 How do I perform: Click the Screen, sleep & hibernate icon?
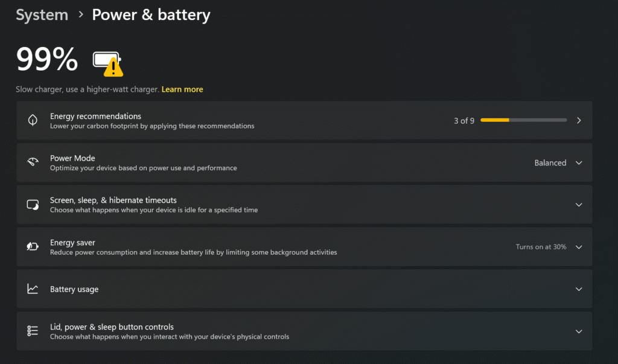[33, 205]
